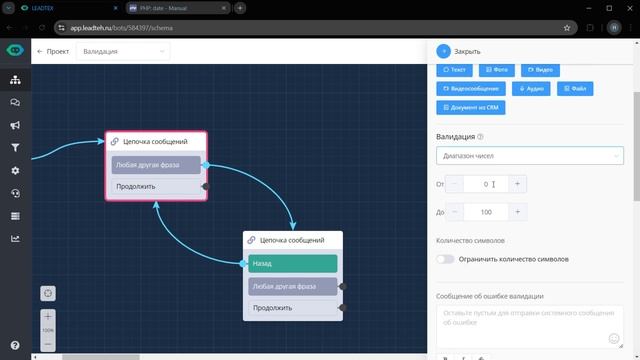
Task: Add a Видеосообщение block
Action: pyautogui.click(x=471, y=89)
